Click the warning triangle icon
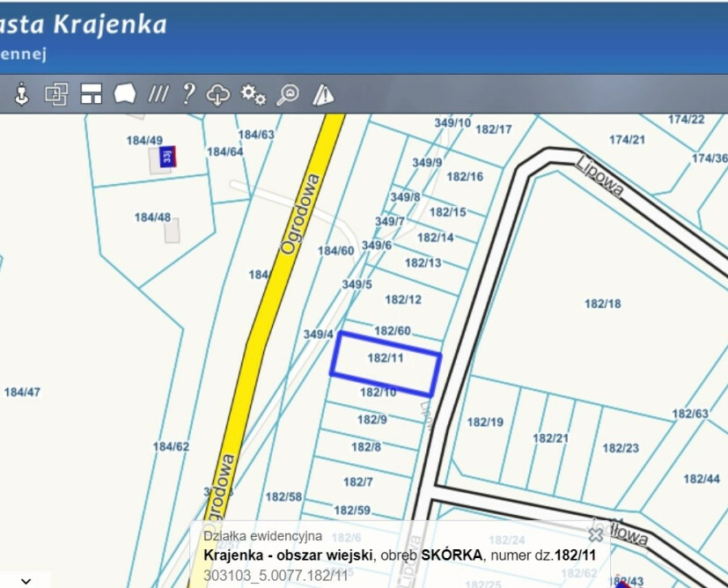 [323, 94]
